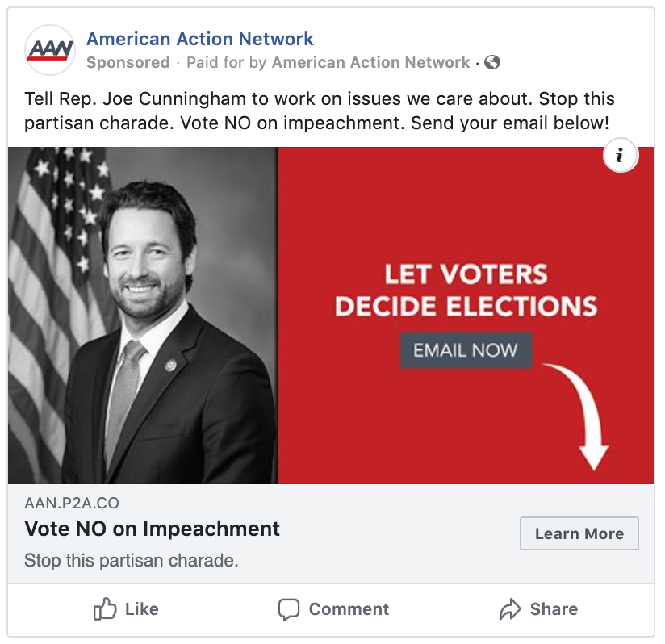665x644 pixels.
Task: Click the globe public audience icon
Action: coord(491,62)
